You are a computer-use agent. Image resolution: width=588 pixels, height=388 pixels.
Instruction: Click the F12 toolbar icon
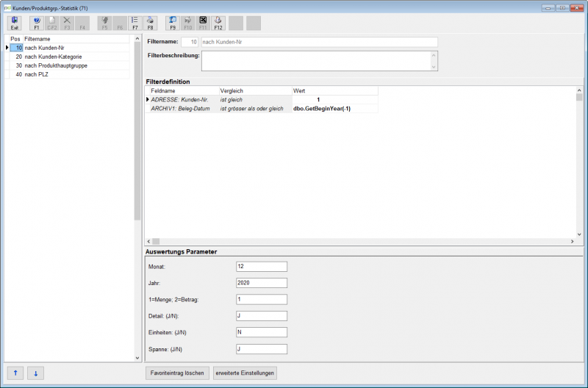218,23
